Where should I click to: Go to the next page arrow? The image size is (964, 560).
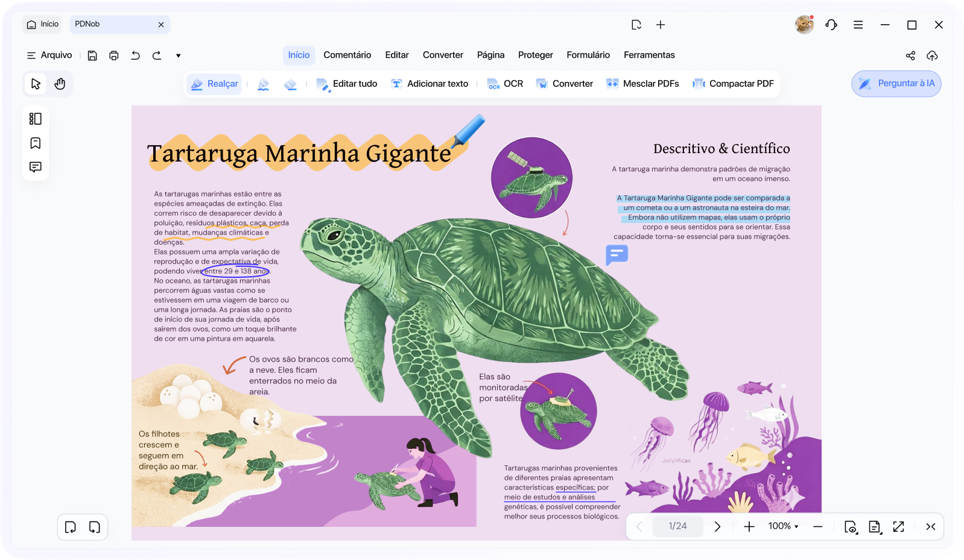(x=717, y=526)
